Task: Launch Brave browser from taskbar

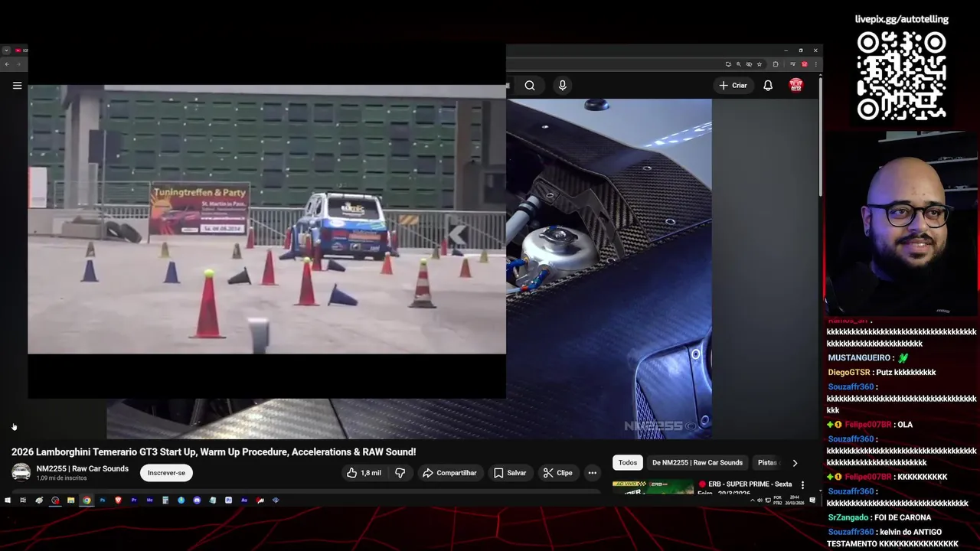Action: pyautogui.click(x=118, y=500)
